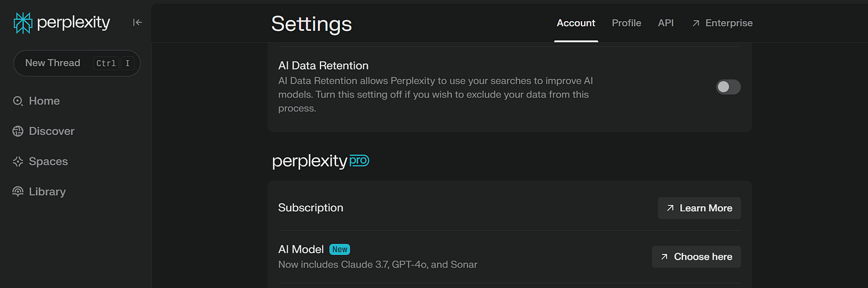Screen dimensions: 868x288
Task: Open the API tab
Action: click(x=666, y=23)
